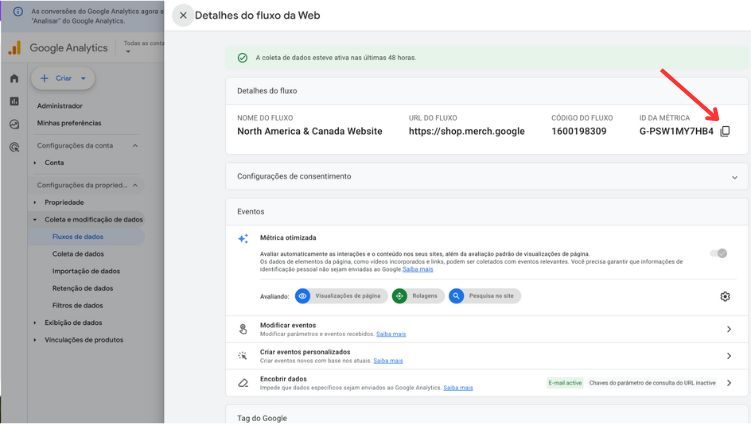Screen dimensions: 751x424
Task: Open the Advertising icon in sidebar
Action: [14, 147]
